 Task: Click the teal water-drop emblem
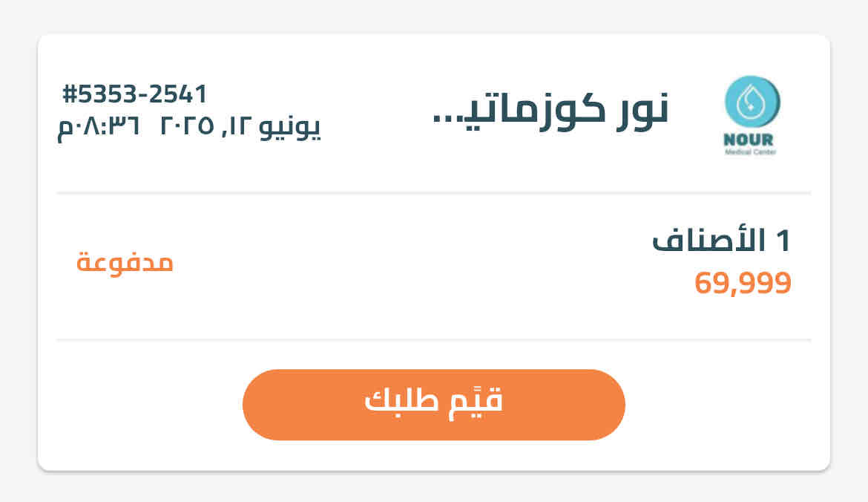click(752, 104)
